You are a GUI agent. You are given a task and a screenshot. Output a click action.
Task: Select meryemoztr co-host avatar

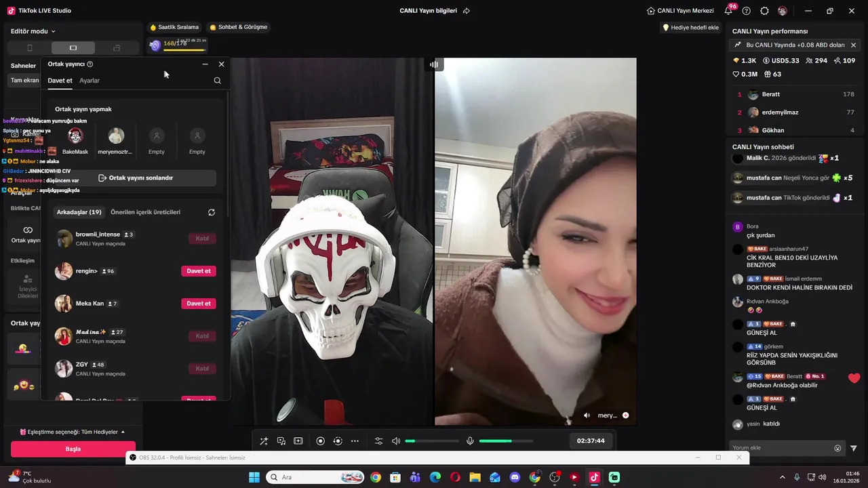[x=116, y=136]
